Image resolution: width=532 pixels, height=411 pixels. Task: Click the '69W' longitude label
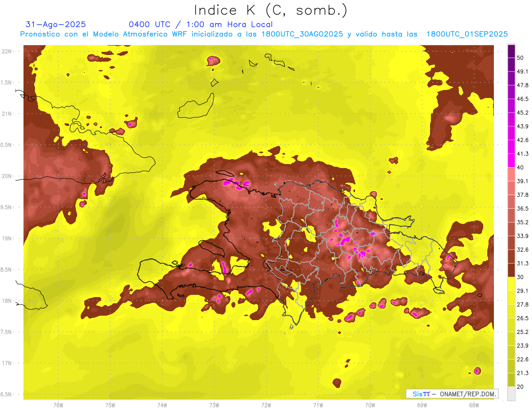[422, 405]
